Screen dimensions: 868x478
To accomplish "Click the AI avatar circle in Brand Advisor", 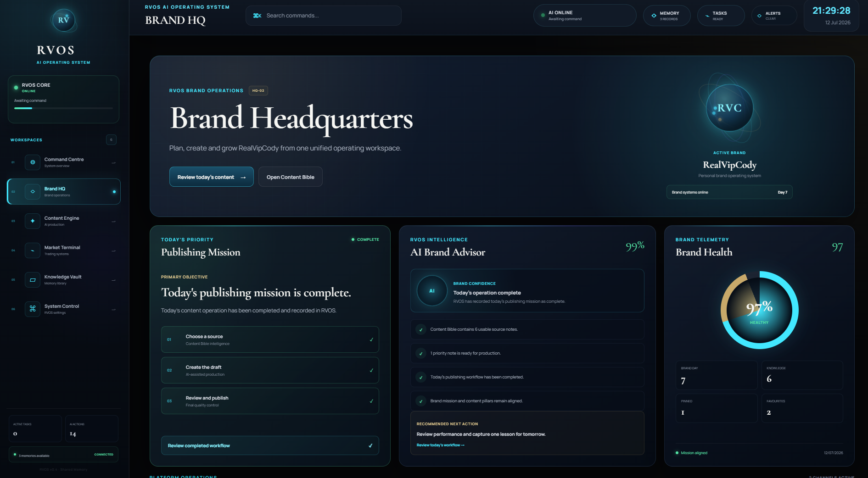I will pyautogui.click(x=432, y=291).
